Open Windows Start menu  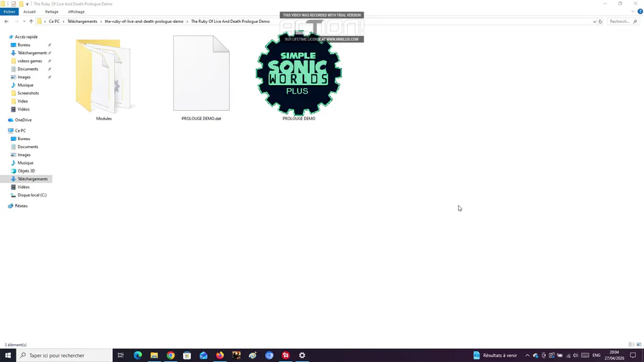pos(8,356)
